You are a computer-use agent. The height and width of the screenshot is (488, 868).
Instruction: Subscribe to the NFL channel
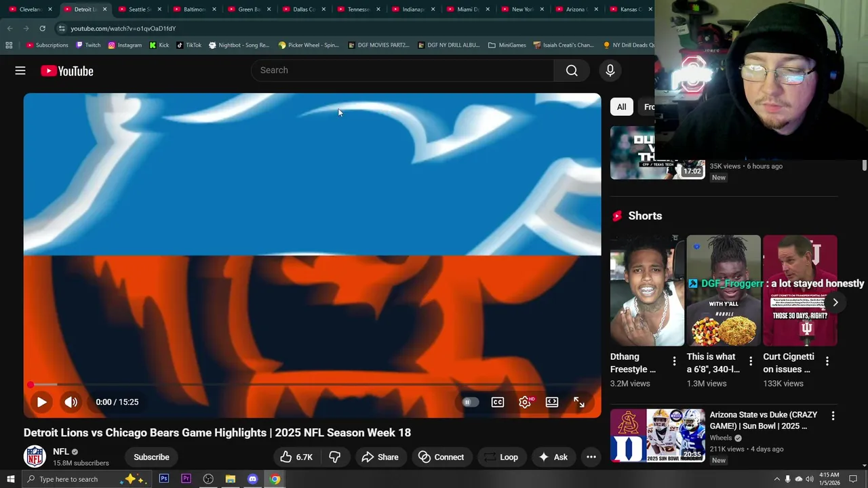coord(151,457)
